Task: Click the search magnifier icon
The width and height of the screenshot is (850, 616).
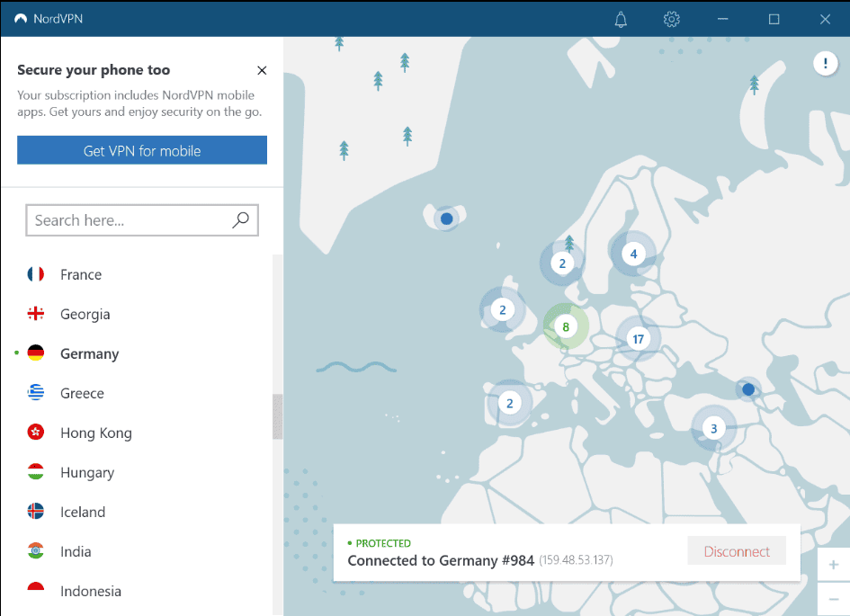Action: point(240,219)
